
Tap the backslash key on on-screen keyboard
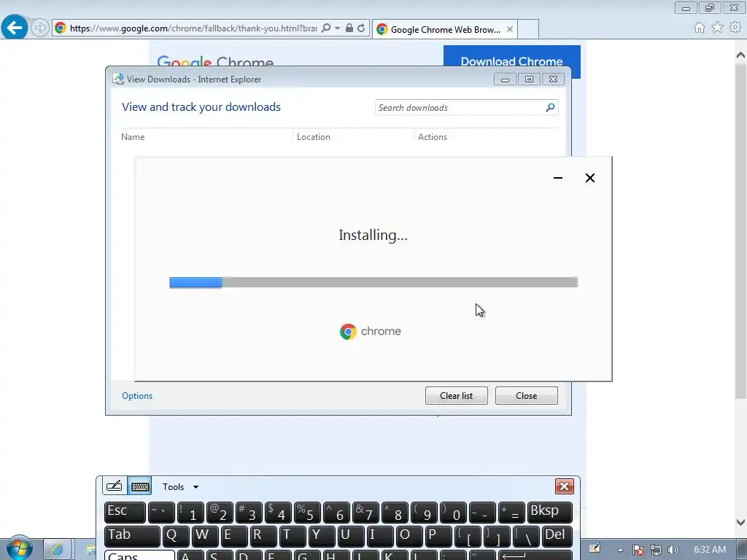(x=526, y=536)
